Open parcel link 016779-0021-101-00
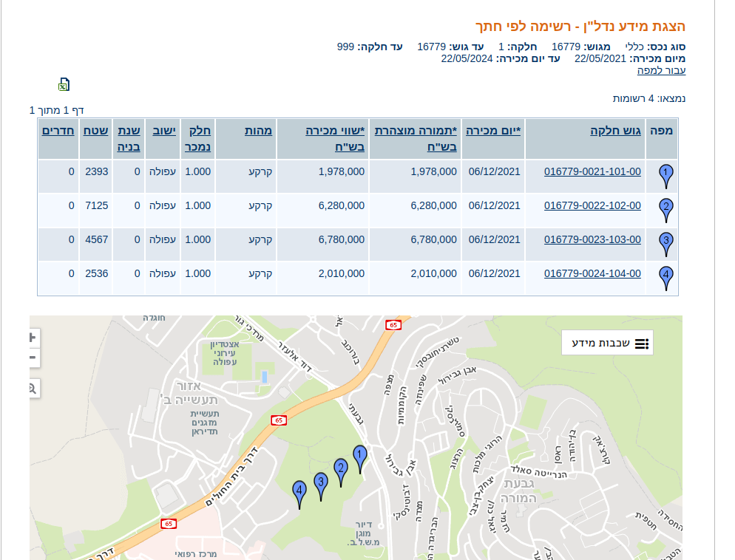Screen dimensions: 735x560 (592, 171)
